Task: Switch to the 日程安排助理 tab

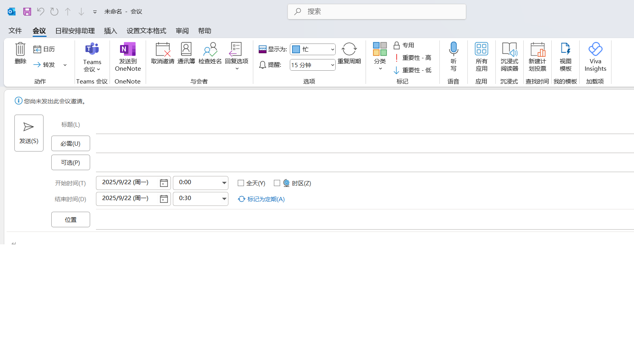Action: pos(75,31)
